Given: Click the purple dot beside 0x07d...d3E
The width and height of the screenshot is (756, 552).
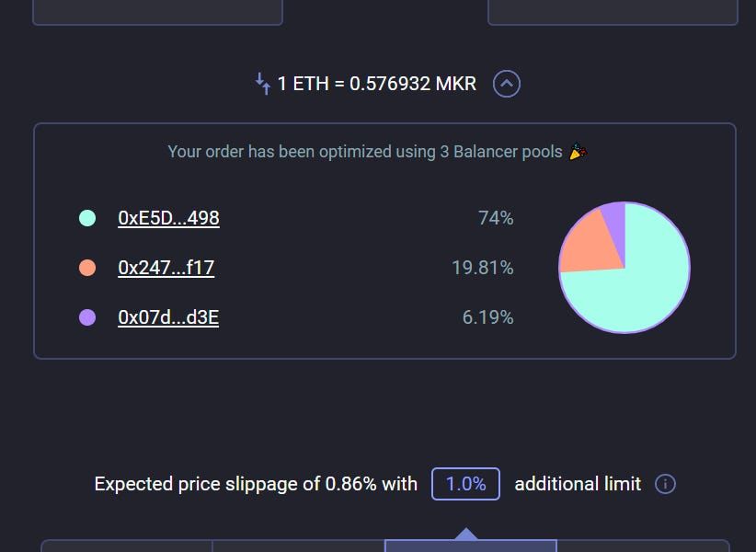Looking at the screenshot, I should pyautogui.click(x=87, y=317).
